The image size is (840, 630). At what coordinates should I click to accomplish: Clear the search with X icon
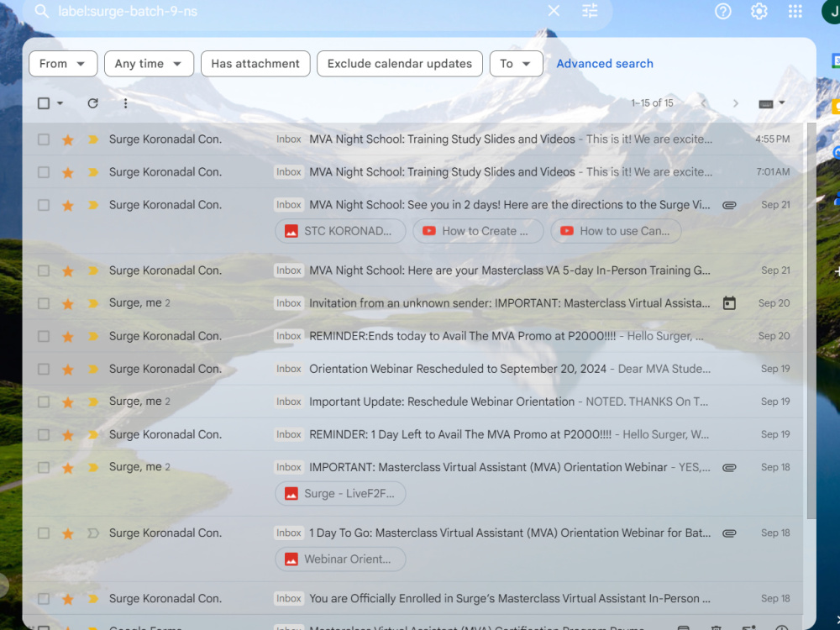[x=554, y=11]
